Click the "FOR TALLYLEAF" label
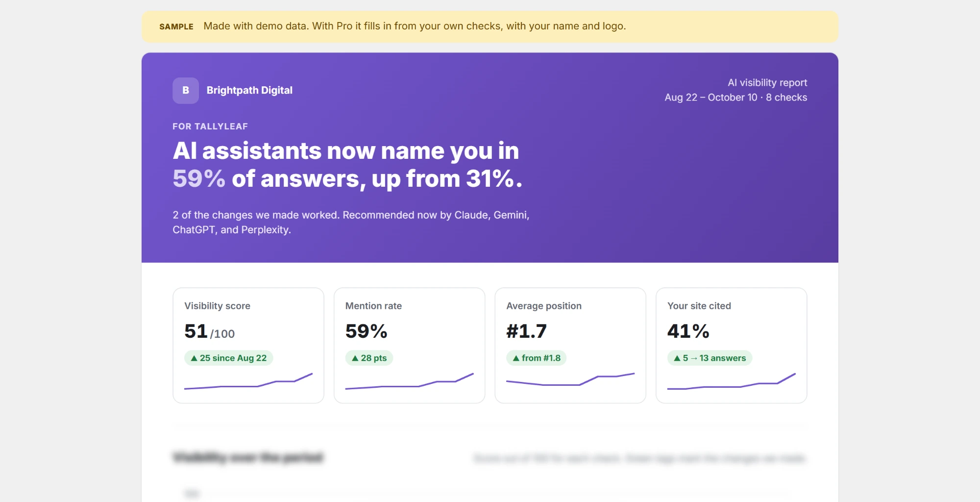This screenshot has width=980, height=502. pyautogui.click(x=210, y=126)
